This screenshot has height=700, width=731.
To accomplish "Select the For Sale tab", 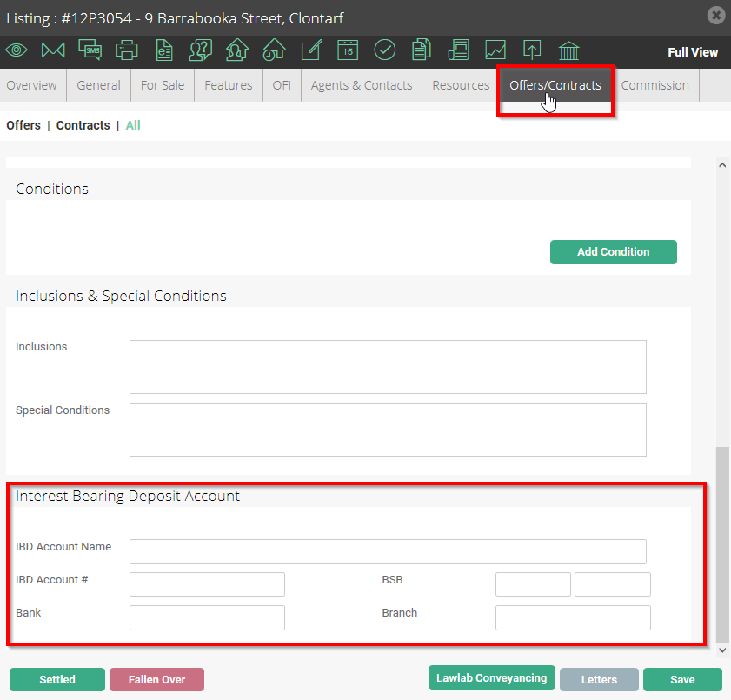I will (163, 85).
